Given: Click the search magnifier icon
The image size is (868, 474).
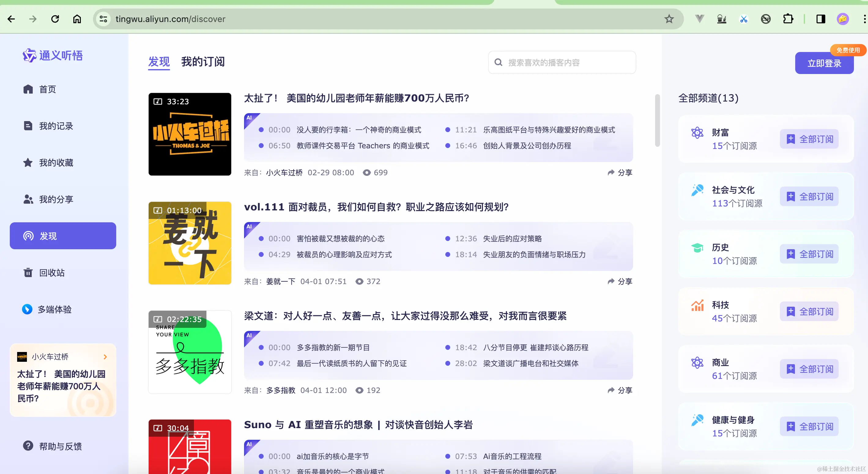Looking at the screenshot, I should [498, 62].
